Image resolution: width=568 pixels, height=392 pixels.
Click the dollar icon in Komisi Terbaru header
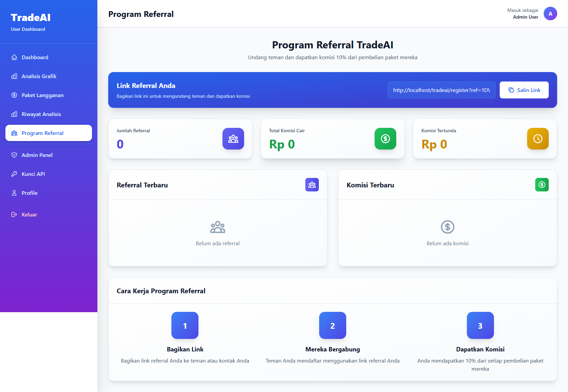click(x=542, y=185)
